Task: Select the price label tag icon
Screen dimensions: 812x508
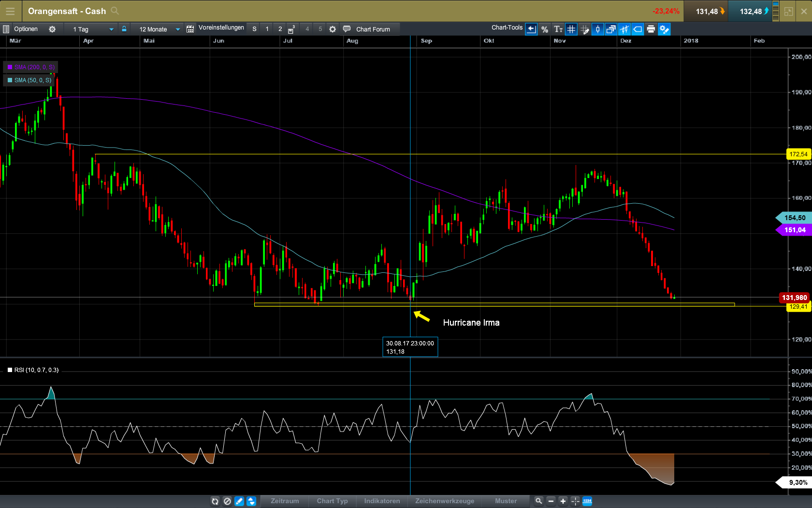Action: [x=638, y=30]
